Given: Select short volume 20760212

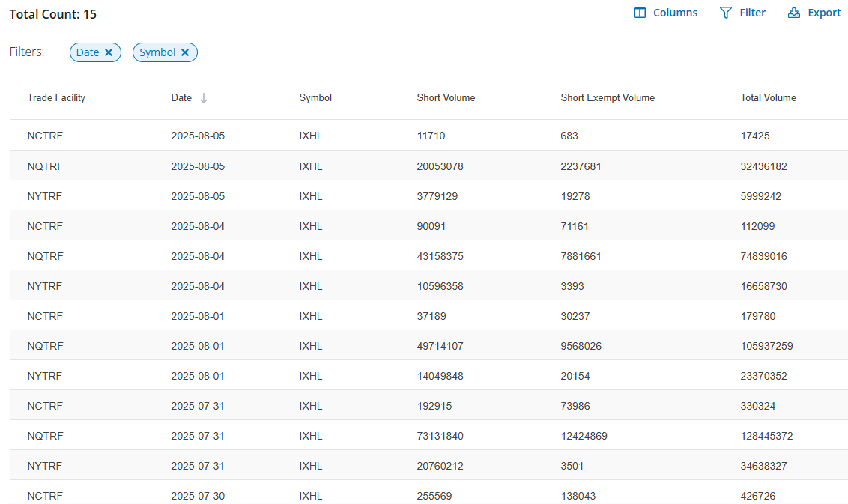Looking at the screenshot, I should click(440, 466).
